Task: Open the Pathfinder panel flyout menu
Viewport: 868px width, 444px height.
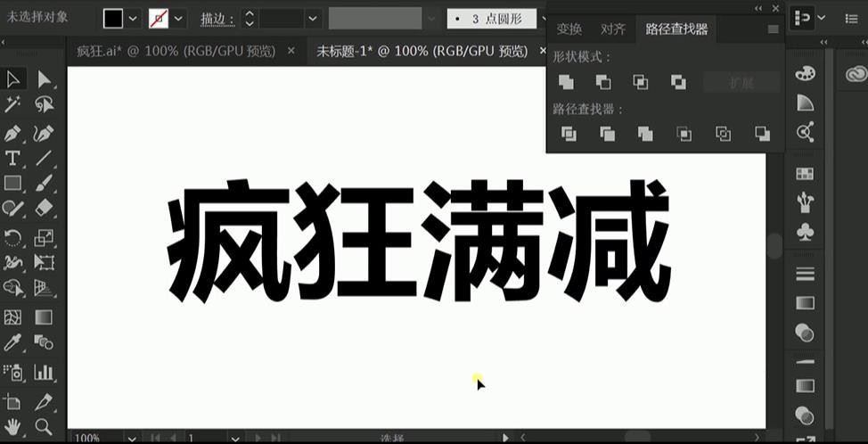Action: 773,30
